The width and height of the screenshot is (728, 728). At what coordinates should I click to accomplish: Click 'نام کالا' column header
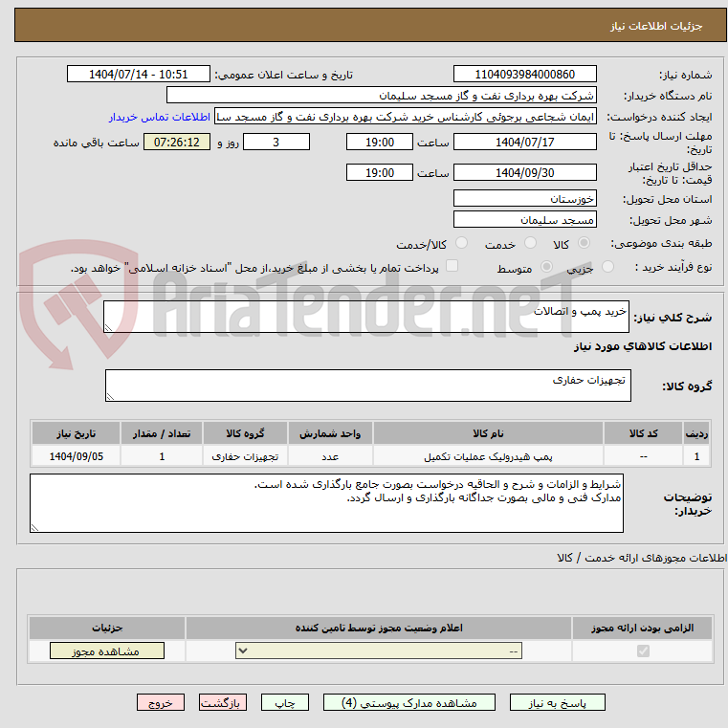(x=488, y=433)
